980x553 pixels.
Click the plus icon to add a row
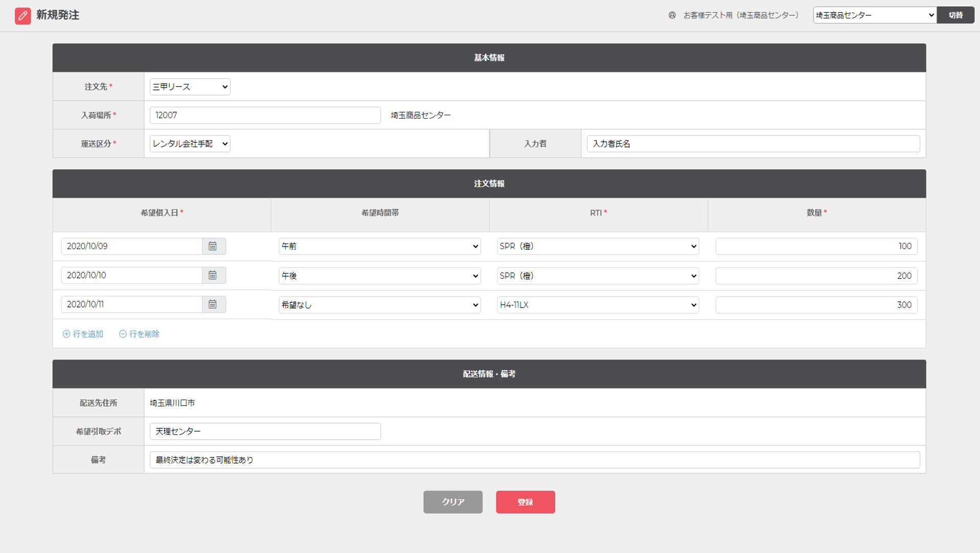pos(66,334)
